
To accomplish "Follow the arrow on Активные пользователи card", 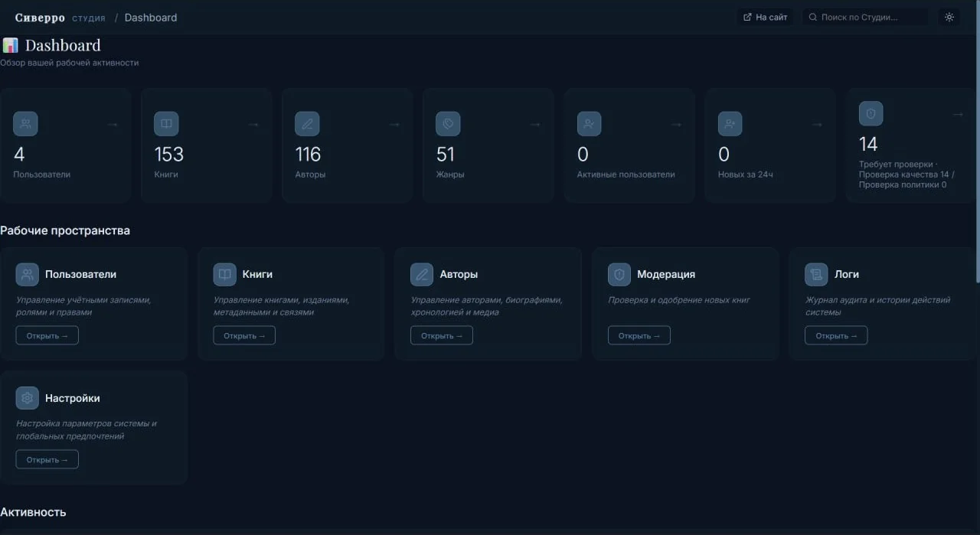I will coord(676,124).
